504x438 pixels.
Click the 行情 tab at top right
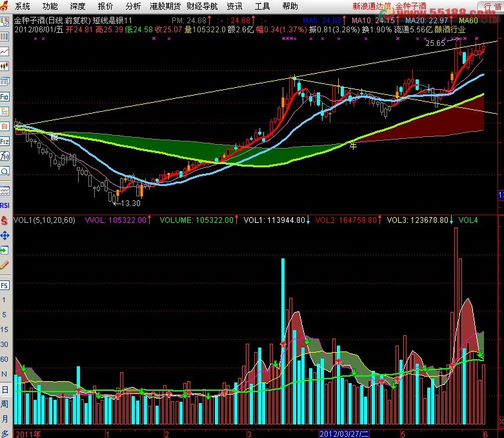[x=492, y=6]
